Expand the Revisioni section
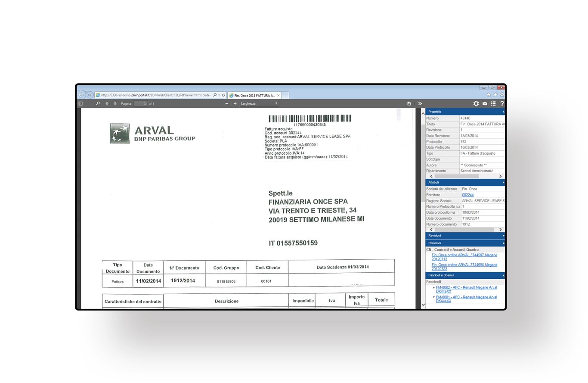588x383 pixels. [x=465, y=236]
